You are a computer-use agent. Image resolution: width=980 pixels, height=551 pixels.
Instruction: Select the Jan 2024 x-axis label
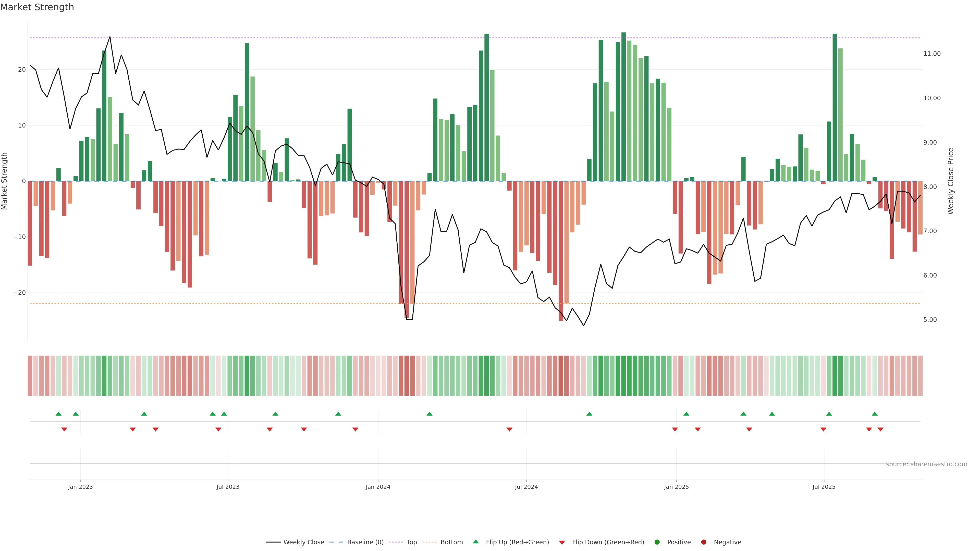(x=378, y=487)
